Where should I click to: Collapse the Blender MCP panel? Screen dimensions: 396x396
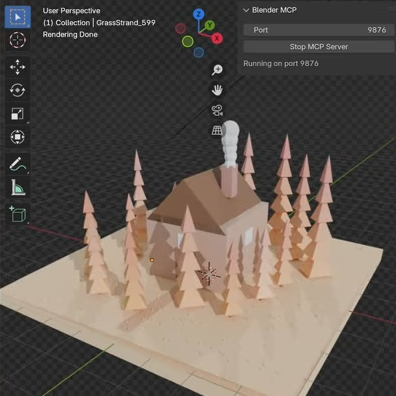[246, 10]
